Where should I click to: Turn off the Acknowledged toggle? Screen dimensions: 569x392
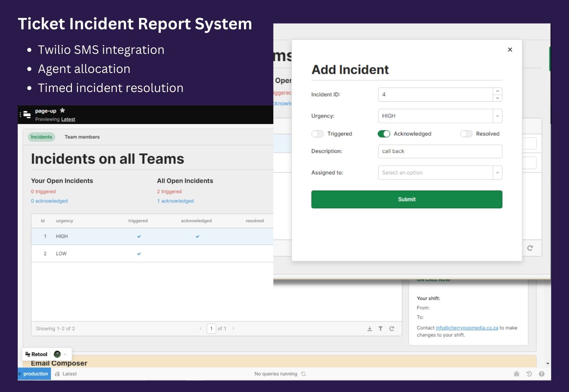click(384, 134)
